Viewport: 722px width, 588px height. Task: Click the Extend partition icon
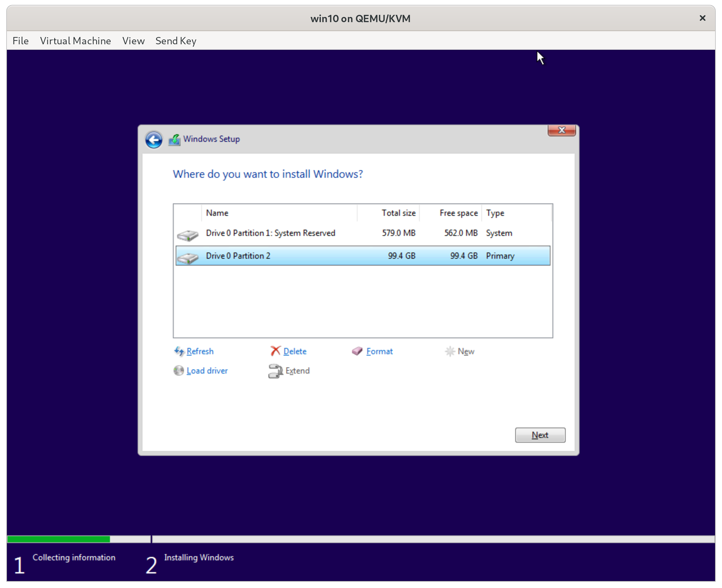tap(275, 371)
